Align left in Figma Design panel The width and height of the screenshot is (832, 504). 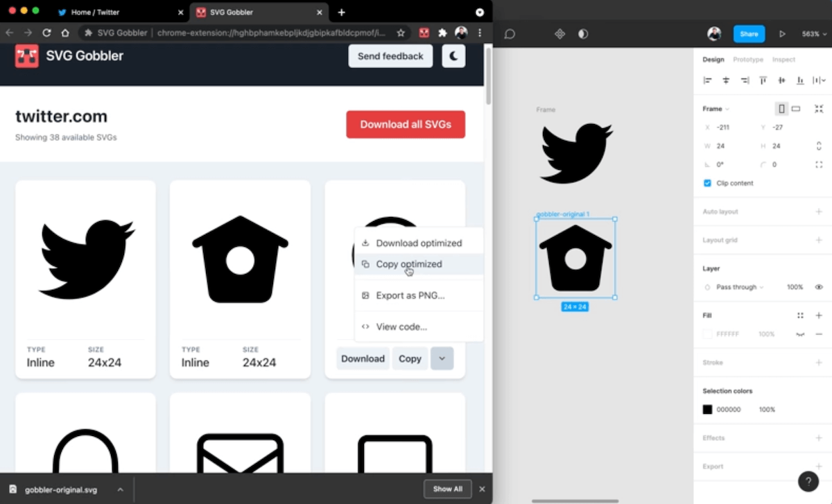pyautogui.click(x=707, y=80)
